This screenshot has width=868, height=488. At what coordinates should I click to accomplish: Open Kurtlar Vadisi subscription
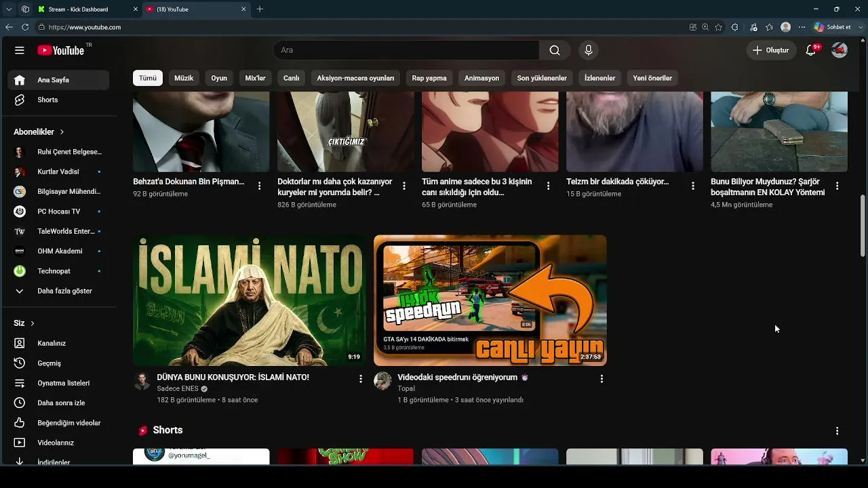click(x=58, y=171)
